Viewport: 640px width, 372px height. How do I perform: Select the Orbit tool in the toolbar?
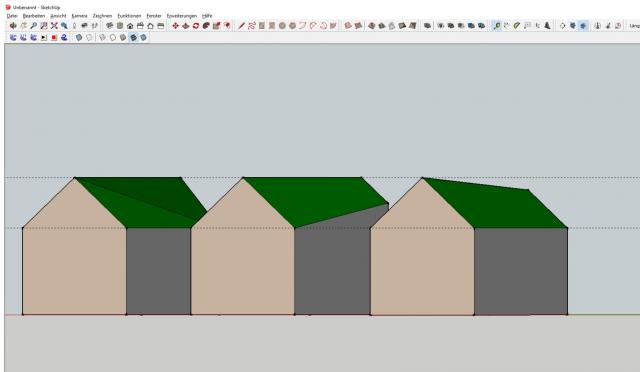pyautogui.click(x=13, y=26)
